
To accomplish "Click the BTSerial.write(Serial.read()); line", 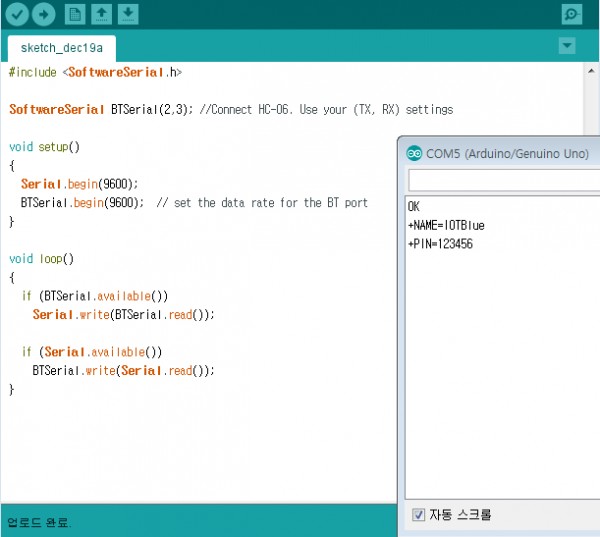I will tap(123, 371).
